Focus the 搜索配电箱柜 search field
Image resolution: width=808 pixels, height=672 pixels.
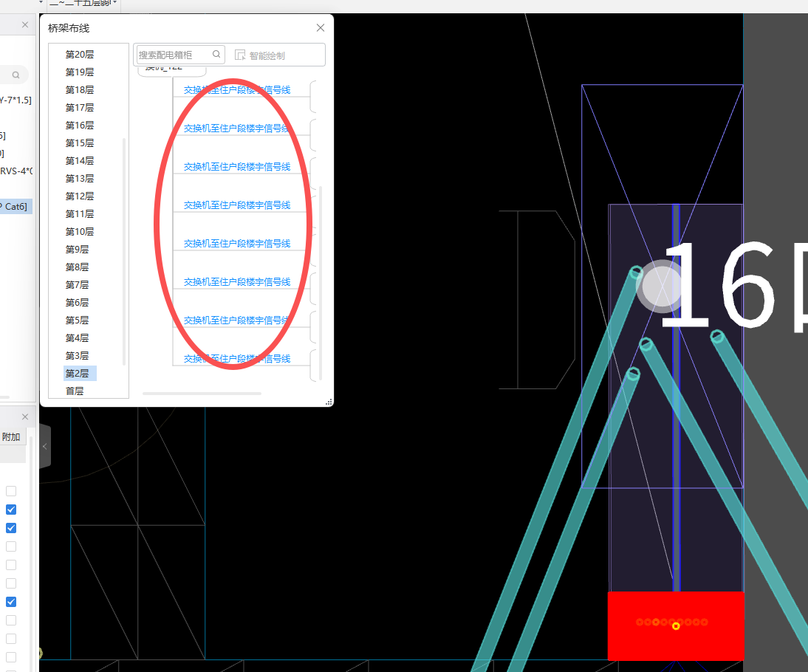[180, 55]
